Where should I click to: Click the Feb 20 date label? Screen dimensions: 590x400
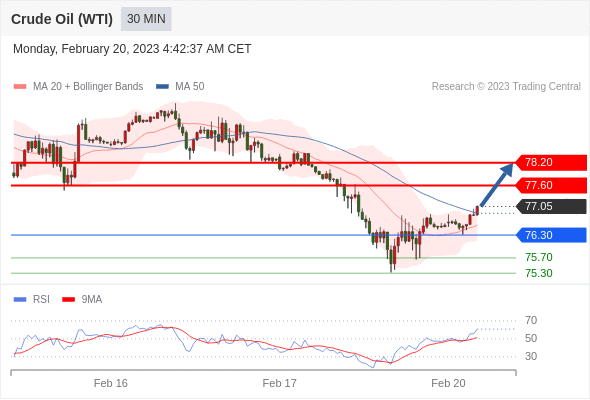[x=448, y=383]
